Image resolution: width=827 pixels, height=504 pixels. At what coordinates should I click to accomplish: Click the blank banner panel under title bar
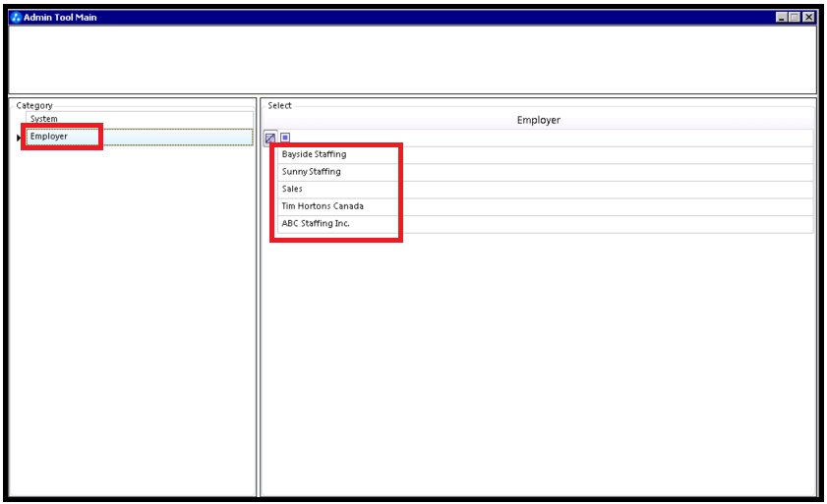(412, 60)
